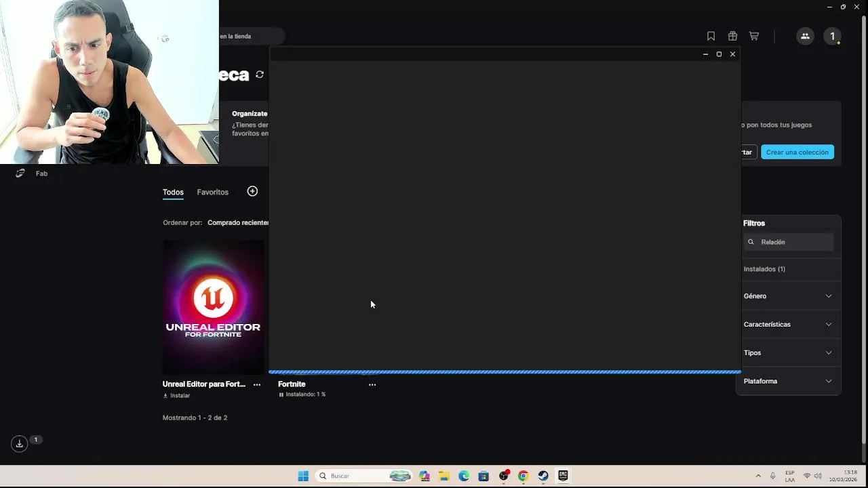The image size is (868, 488).
Task: Click the Windows taskbar Buscar search box
Action: (x=365, y=476)
